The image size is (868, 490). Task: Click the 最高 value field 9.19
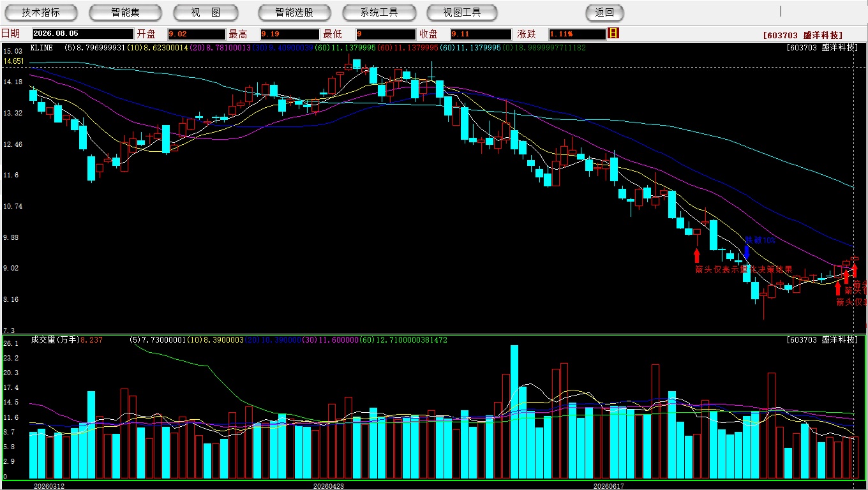pyautogui.click(x=290, y=34)
